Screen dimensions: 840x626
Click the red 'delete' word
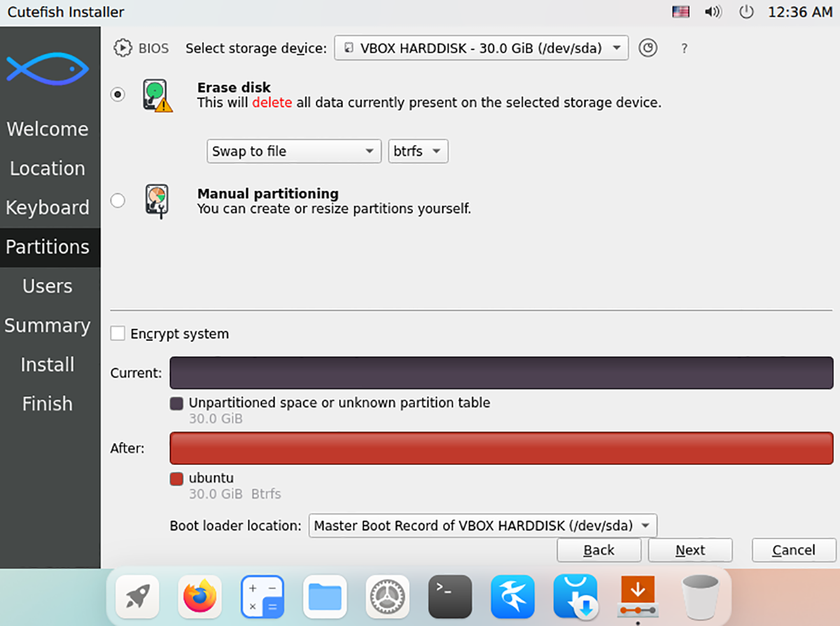click(272, 103)
